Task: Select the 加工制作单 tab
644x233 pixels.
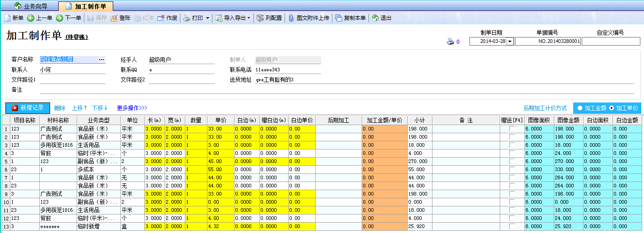Action: pos(86,6)
